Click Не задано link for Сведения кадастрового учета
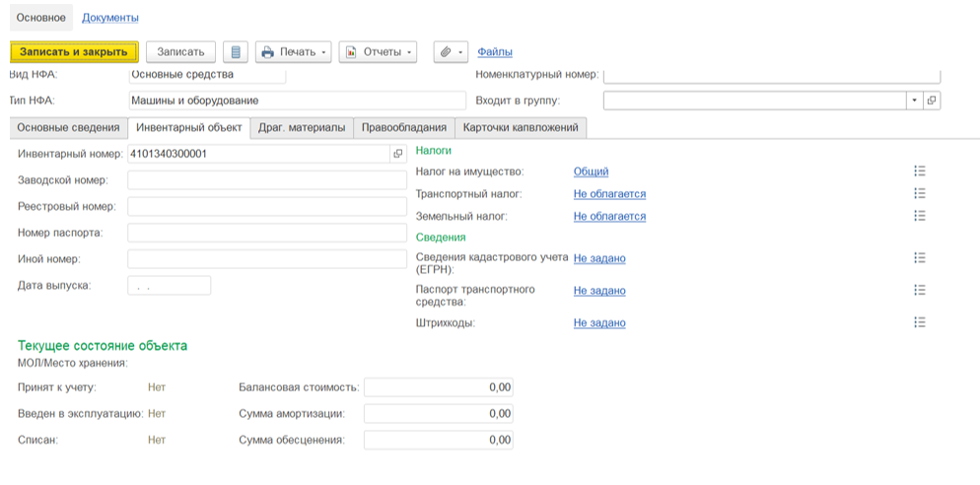Image resolution: width=980 pixels, height=485 pixels. [599, 258]
